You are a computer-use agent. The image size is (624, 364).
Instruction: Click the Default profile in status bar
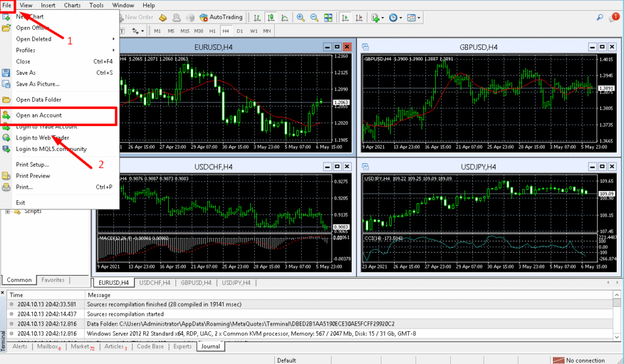tap(286, 360)
